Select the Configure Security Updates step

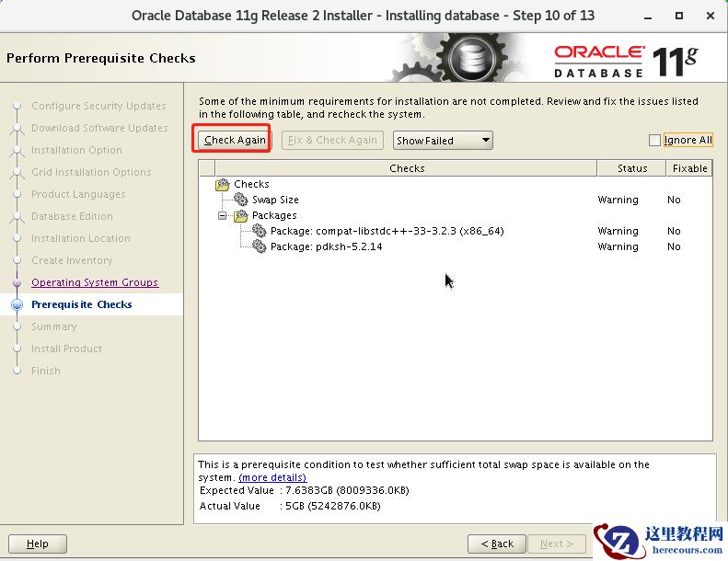[x=98, y=106]
